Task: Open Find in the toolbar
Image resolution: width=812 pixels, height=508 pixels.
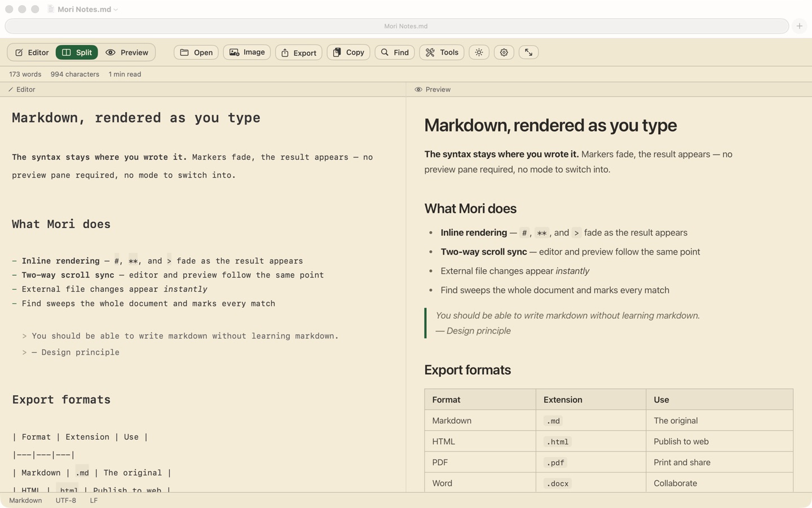Action: tap(395, 52)
